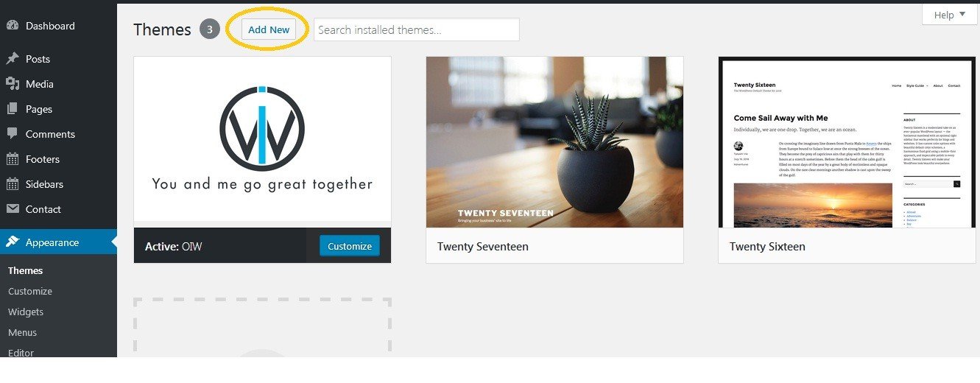980x383 pixels.
Task: Click the Media library icon
Action: (13, 84)
